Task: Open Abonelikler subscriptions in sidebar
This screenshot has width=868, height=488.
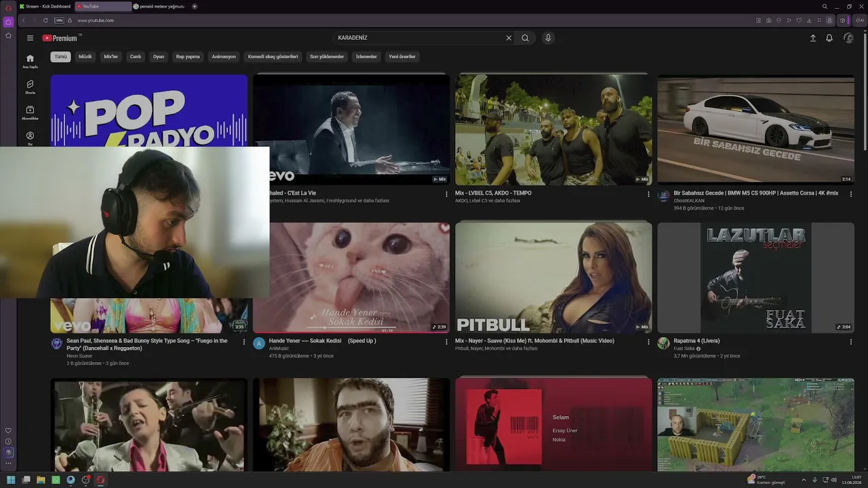Action: pyautogui.click(x=30, y=113)
